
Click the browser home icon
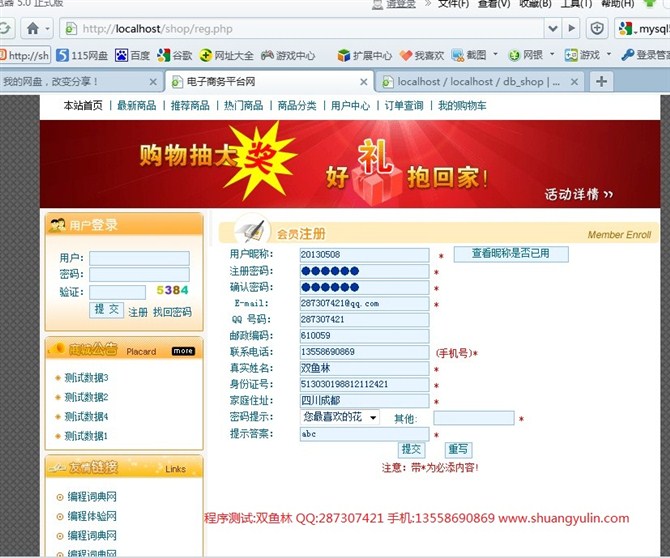[x=32, y=29]
